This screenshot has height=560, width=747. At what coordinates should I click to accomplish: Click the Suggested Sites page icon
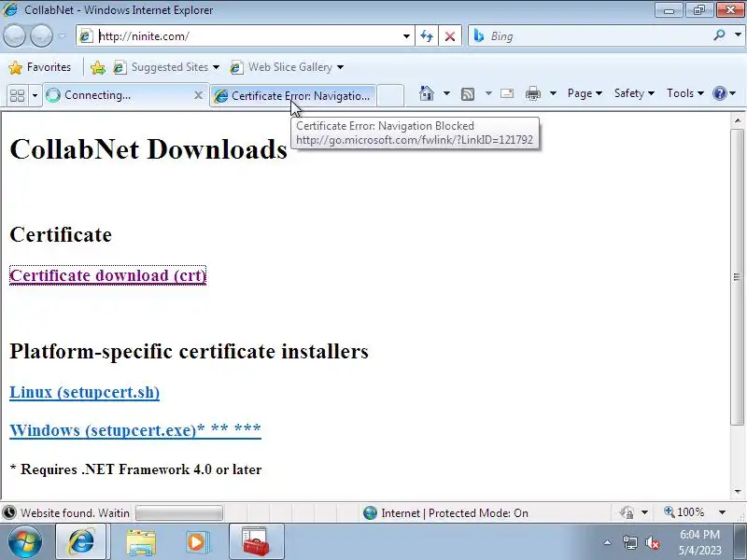[x=120, y=67]
